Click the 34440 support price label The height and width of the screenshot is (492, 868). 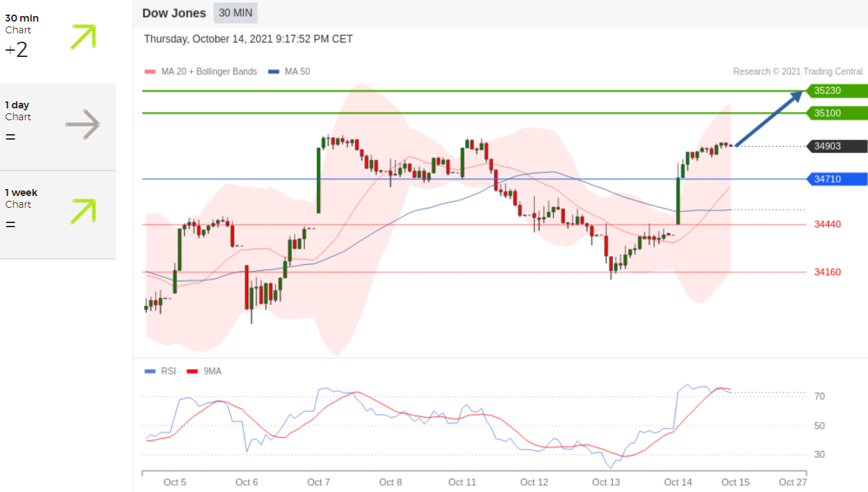click(828, 224)
